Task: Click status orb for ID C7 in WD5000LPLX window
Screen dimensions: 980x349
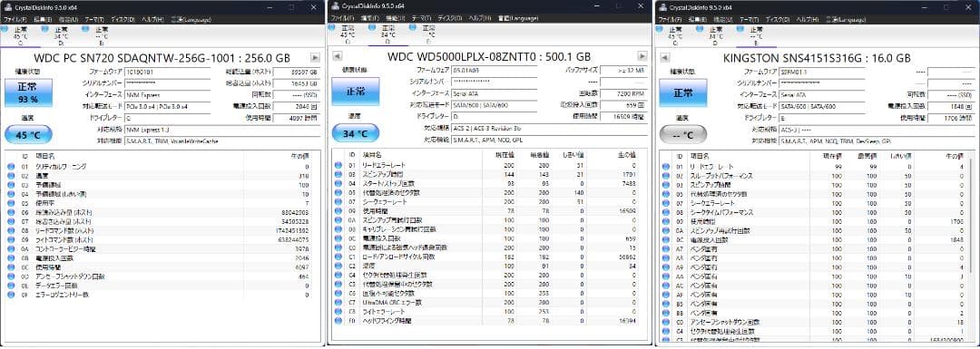Action: tap(338, 302)
